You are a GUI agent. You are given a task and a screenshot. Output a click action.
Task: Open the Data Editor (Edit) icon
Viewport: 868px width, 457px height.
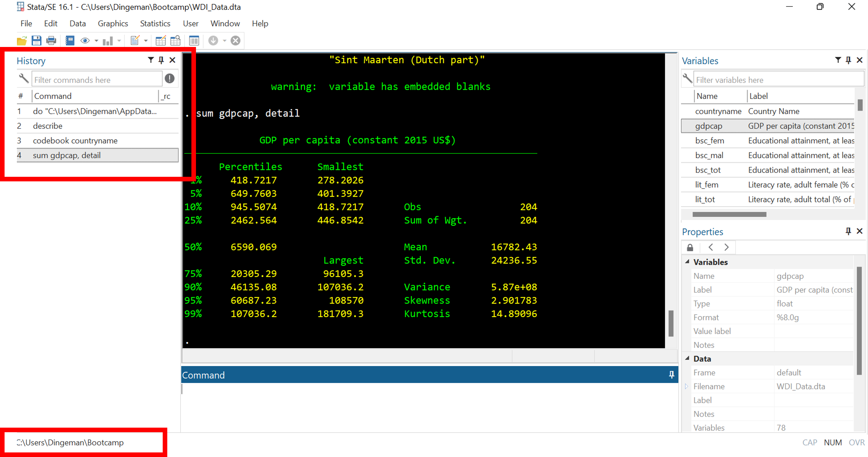coord(160,41)
